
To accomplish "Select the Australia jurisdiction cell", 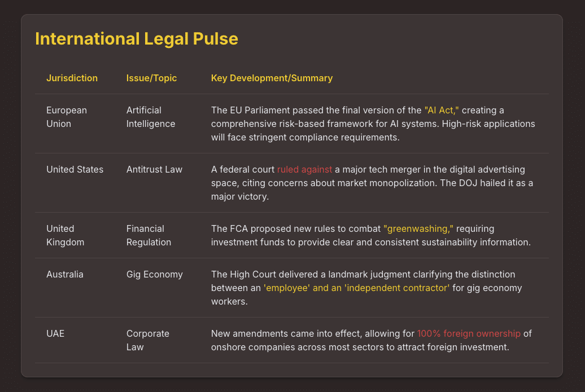I will tap(65, 275).
